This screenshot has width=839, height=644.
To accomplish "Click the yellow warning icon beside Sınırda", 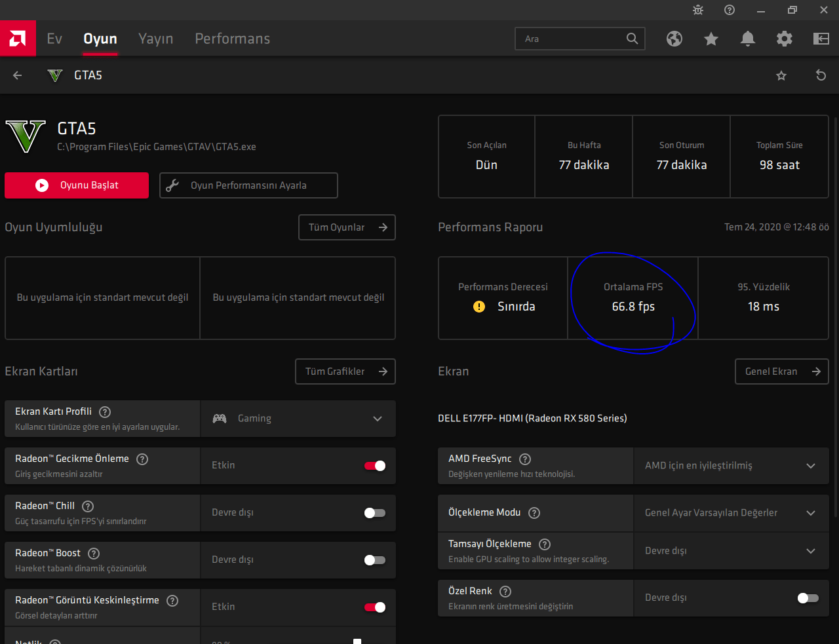I will 479,307.
